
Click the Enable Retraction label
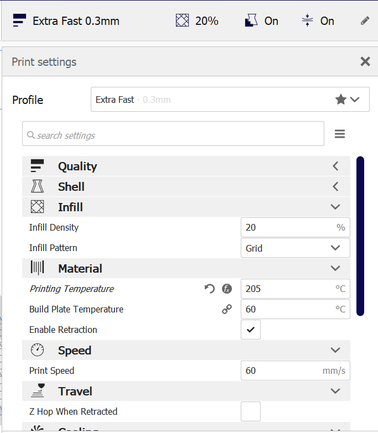[63, 330]
